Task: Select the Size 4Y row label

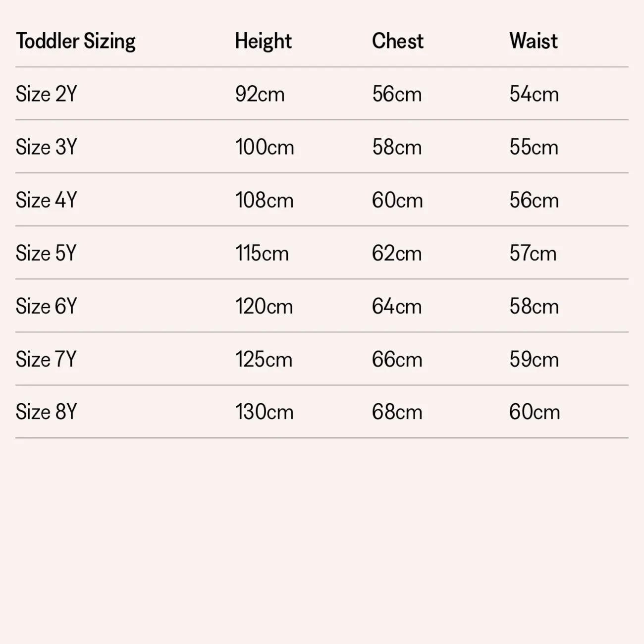Action: [x=46, y=200]
